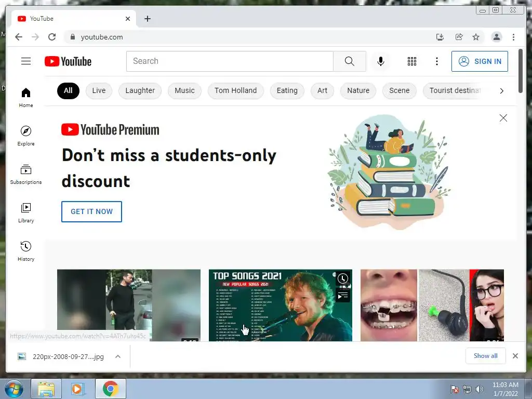Screen dimensions: 532x399
Task: Click the Chrome taskbar icon
Action: (x=110, y=389)
